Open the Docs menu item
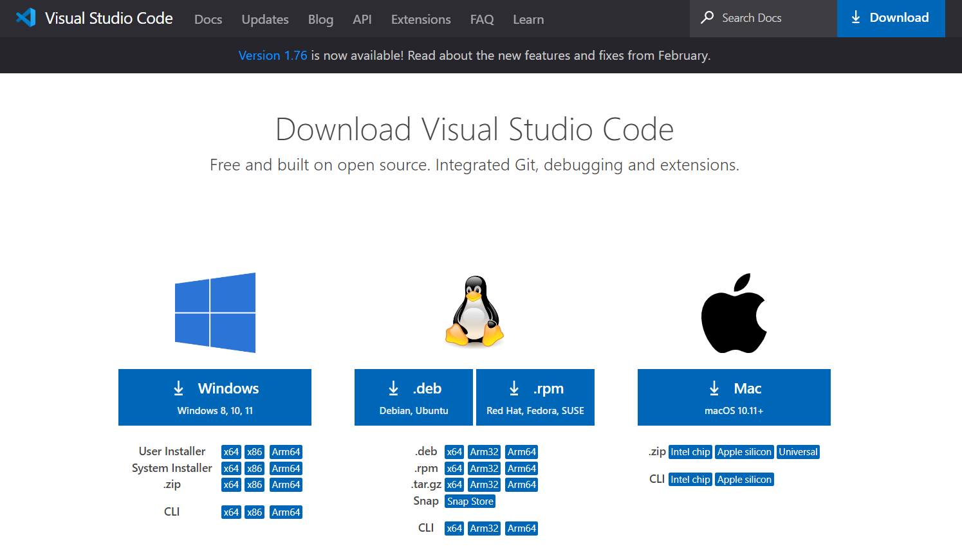 208,19
